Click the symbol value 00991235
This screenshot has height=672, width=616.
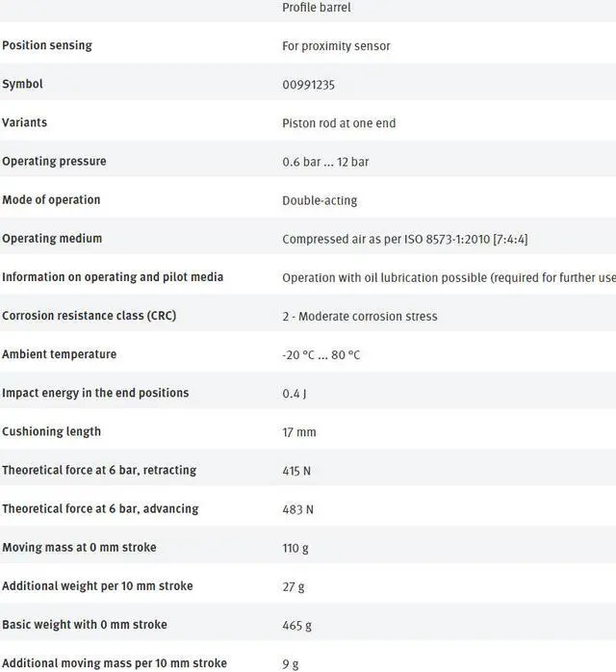[x=308, y=85]
